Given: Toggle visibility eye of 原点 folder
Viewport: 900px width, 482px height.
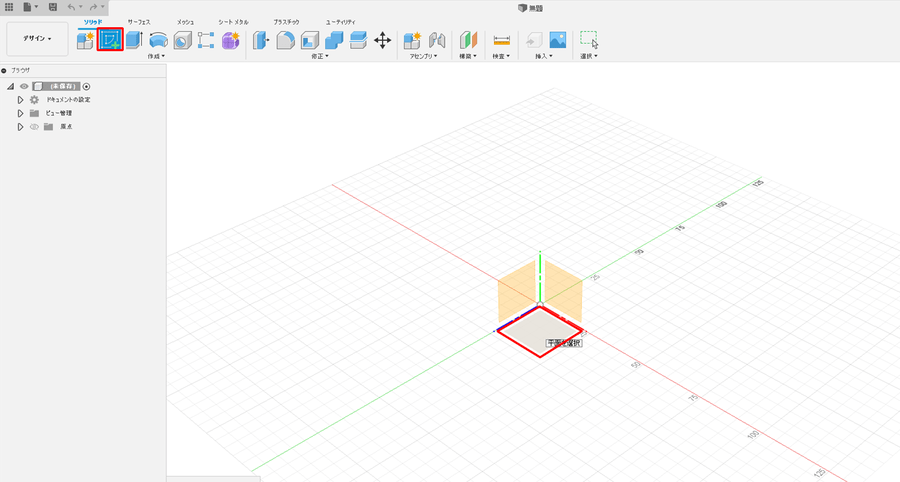Looking at the screenshot, I should (34, 127).
